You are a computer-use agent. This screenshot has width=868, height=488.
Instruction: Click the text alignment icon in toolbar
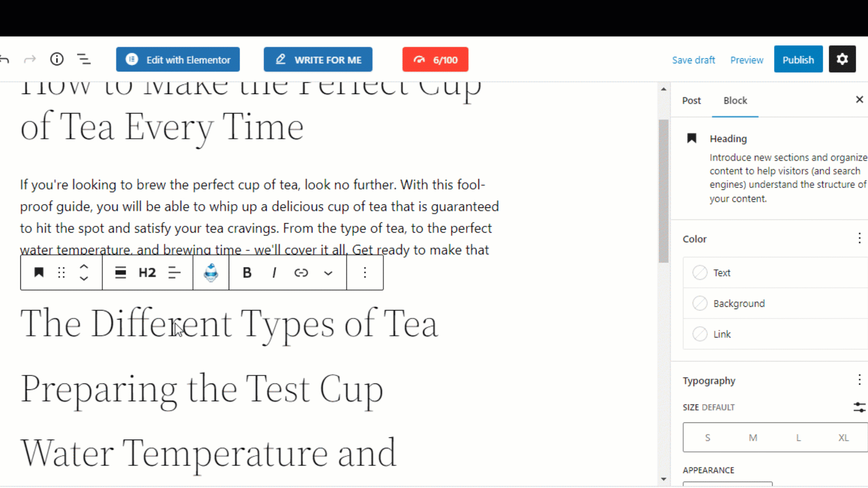[175, 273]
